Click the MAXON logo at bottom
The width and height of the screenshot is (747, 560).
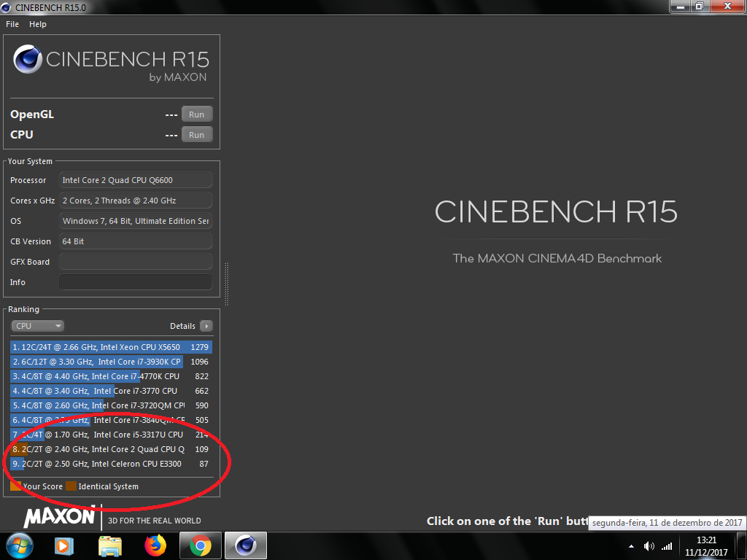(x=60, y=517)
